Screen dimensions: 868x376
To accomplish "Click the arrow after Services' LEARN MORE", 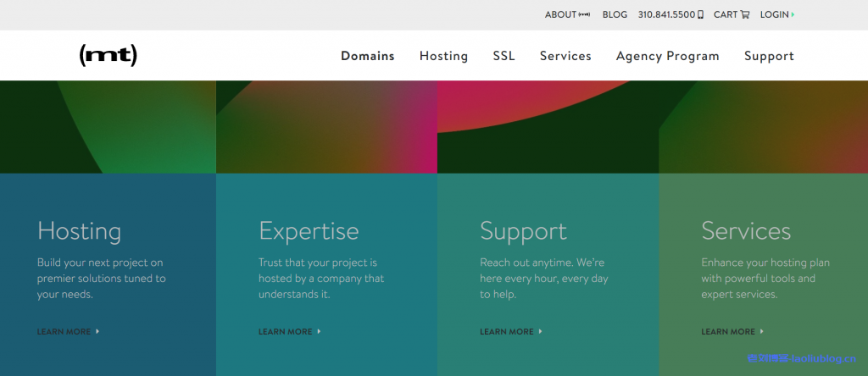I will [x=761, y=332].
